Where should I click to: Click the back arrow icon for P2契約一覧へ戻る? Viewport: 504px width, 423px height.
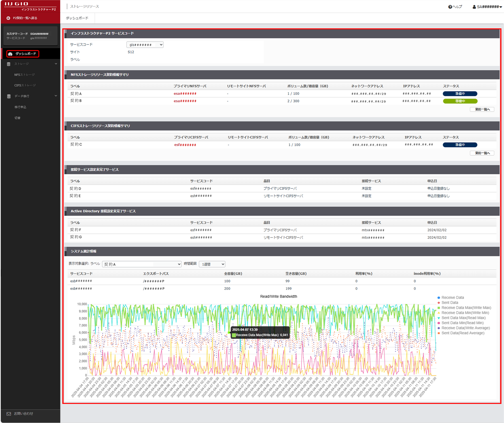(x=8, y=18)
